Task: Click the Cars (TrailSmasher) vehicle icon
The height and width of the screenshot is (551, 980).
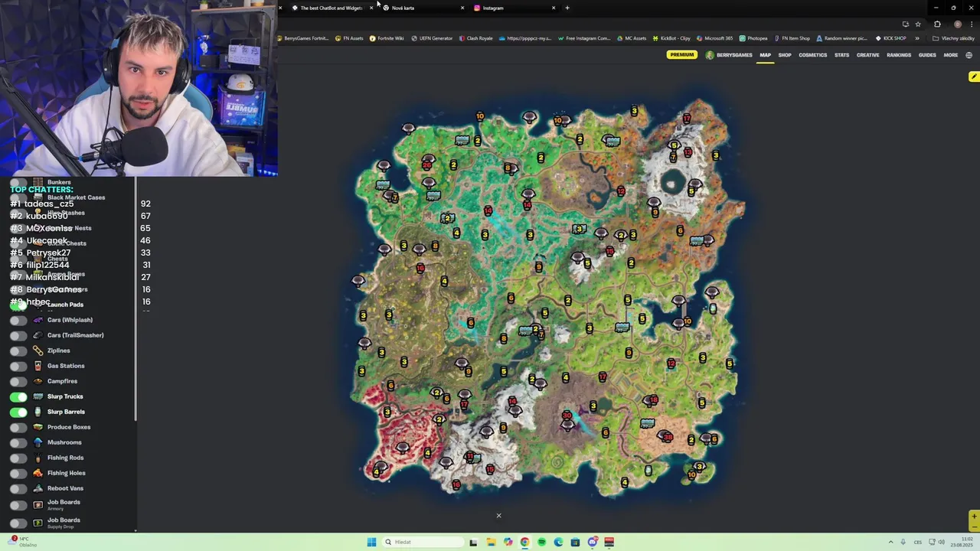Action: [x=38, y=335]
